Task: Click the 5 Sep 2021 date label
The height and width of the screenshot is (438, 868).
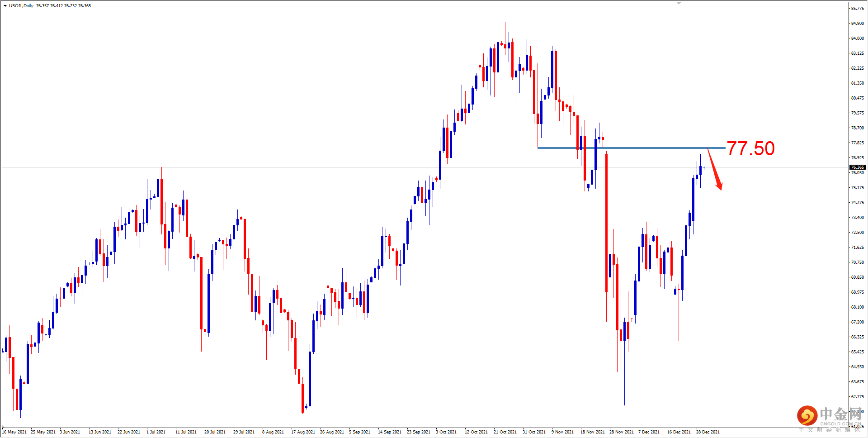Action: pyautogui.click(x=359, y=432)
